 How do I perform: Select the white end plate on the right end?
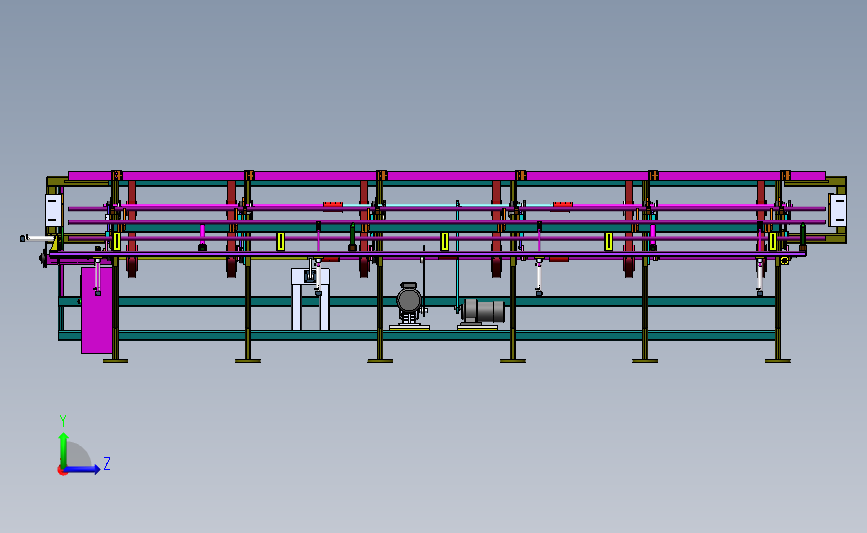(x=837, y=210)
